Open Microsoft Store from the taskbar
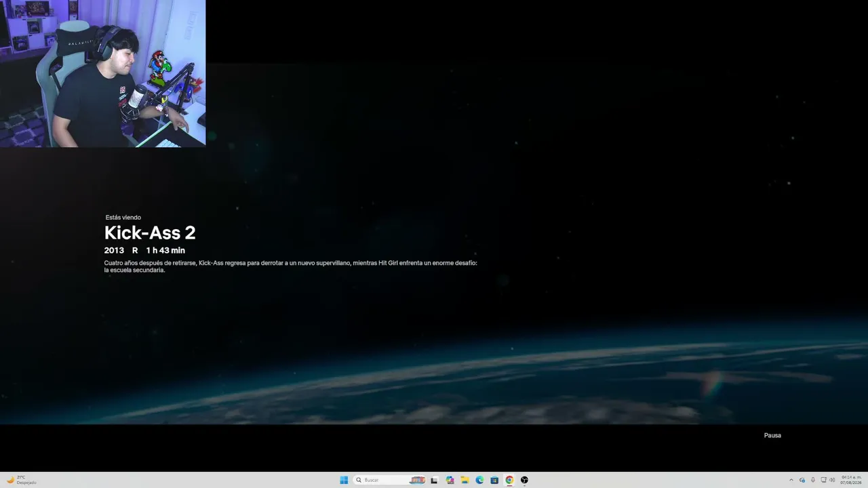 click(494, 480)
